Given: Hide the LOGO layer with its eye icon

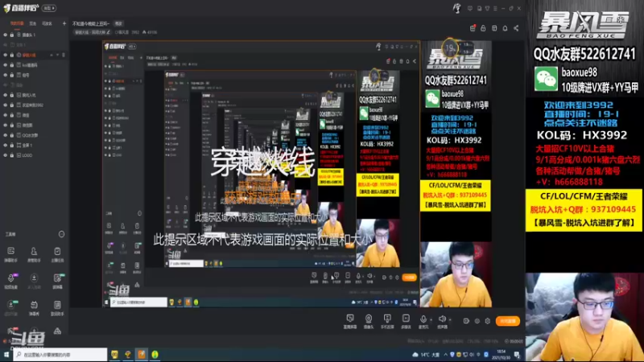Looking at the screenshot, I should [6, 155].
